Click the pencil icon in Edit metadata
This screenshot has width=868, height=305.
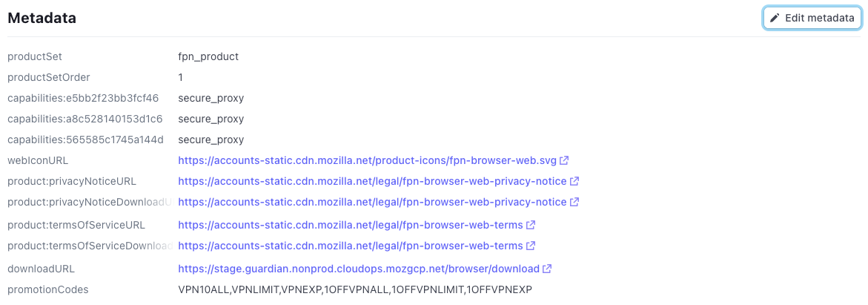(775, 19)
